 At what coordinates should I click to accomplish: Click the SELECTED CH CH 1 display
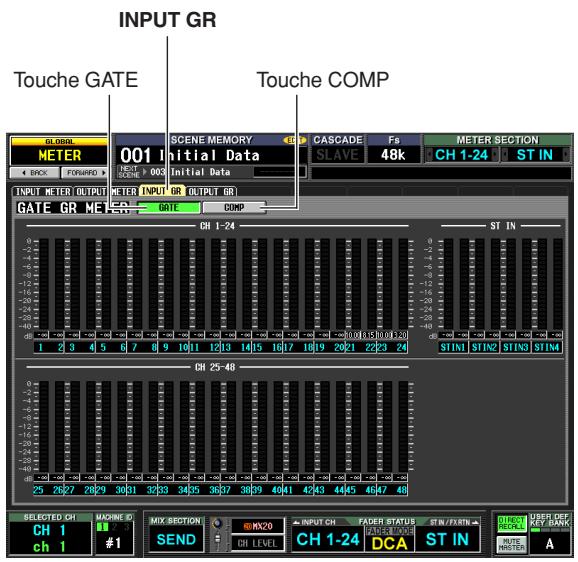coord(50,538)
